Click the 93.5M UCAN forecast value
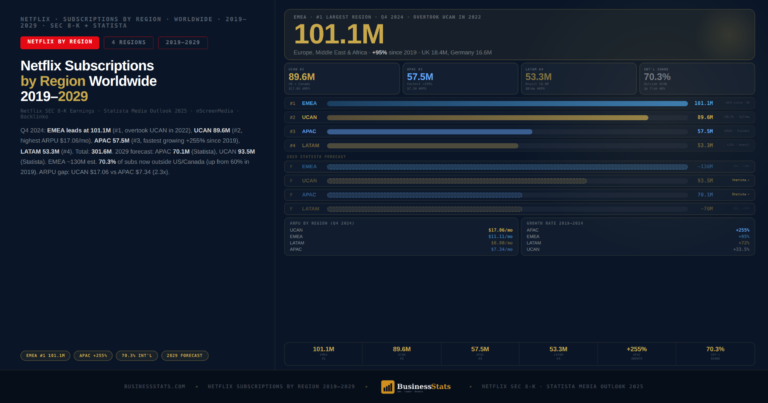 click(x=705, y=181)
